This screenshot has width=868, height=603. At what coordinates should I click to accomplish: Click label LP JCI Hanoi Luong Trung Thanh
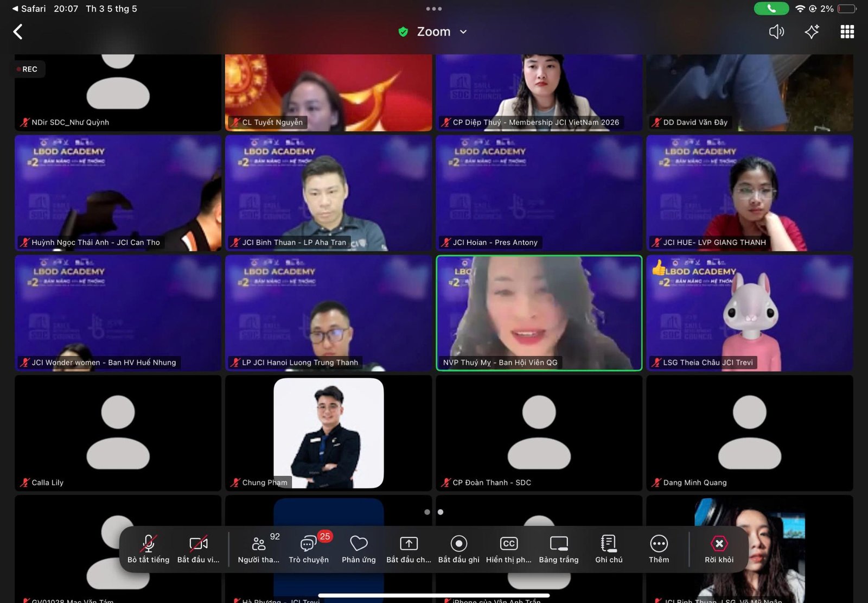300,362
